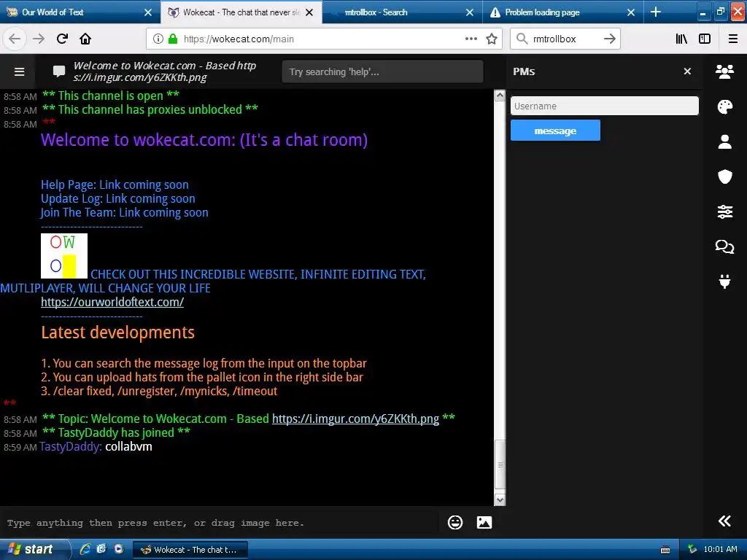Image resolution: width=747 pixels, height=560 pixels.
Task: Open the i.imgur.com topic link
Action: click(x=355, y=419)
